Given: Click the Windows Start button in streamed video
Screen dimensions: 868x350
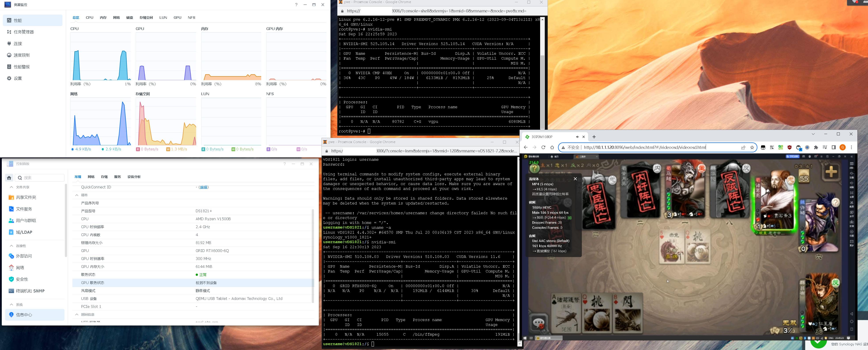Looking at the screenshot, I should click(525, 338).
